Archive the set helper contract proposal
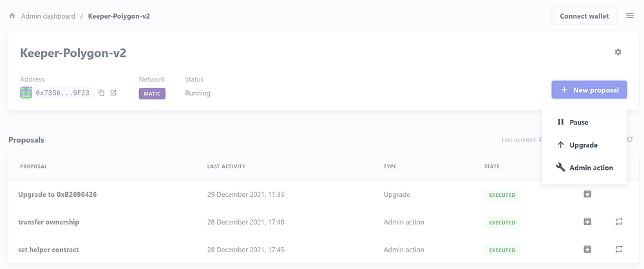644x269 pixels. point(587,250)
